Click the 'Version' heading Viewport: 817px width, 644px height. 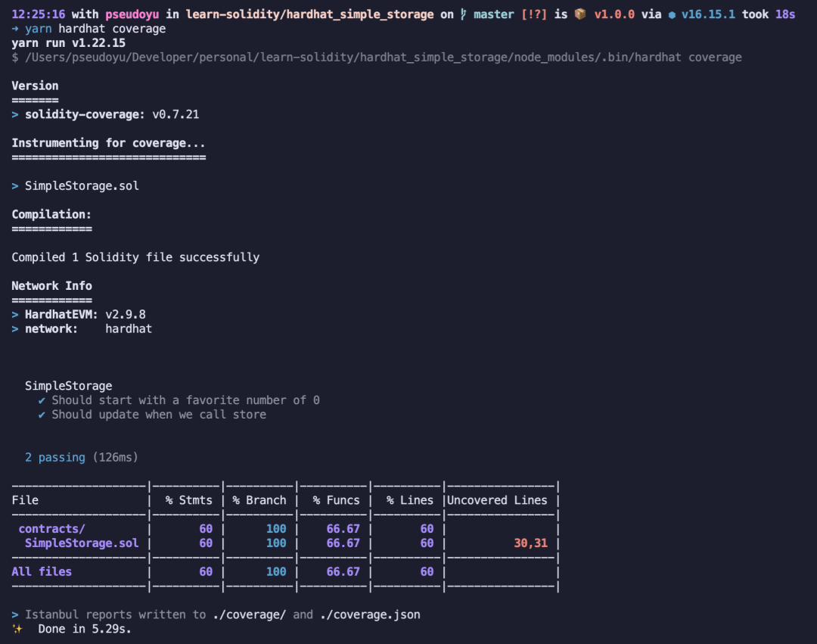tap(35, 86)
